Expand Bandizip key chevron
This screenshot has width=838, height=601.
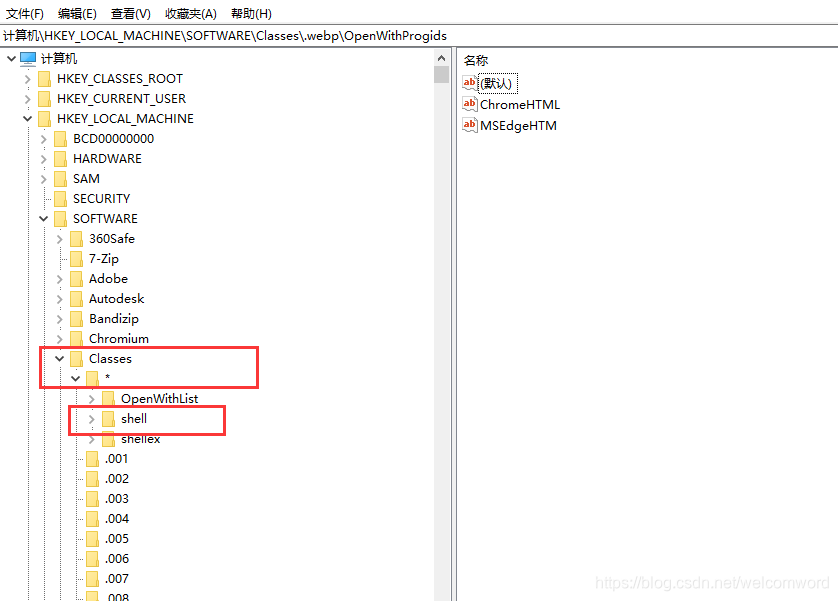[60, 319]
